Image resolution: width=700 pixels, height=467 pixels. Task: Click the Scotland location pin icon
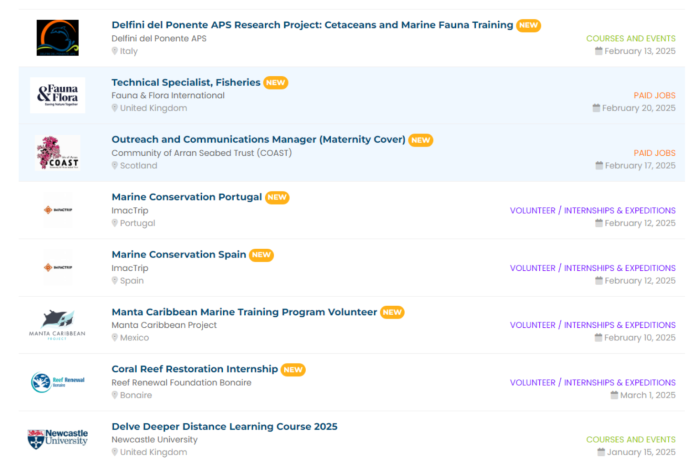(x=115, y=166)
